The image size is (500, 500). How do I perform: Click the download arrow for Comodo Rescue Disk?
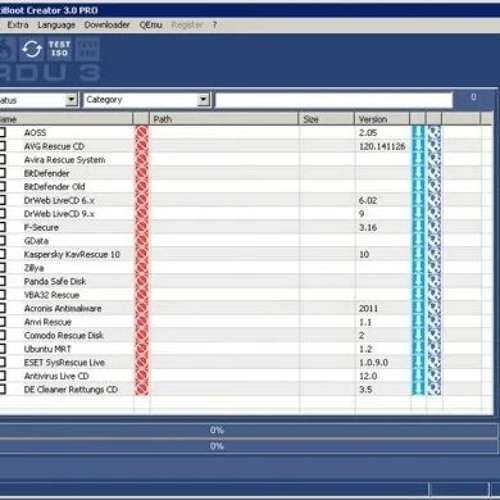418,335
